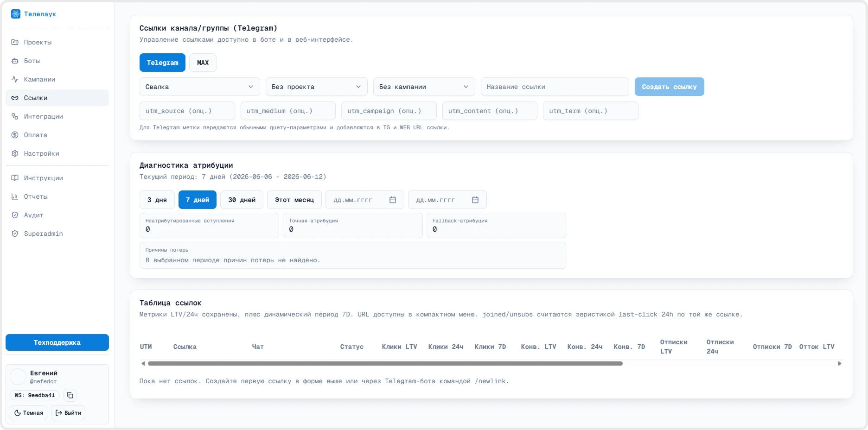The width and height of the screenshot is (868, 430).
Task: Click the Клики LTV column header
Action: 400,347
